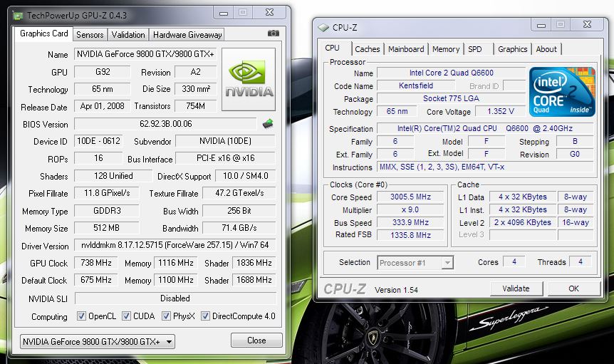This screenshot has width=614, height=364.
Task: Click the Bus Speed value 333.9 MHz
Action: (x=410, y=222)
